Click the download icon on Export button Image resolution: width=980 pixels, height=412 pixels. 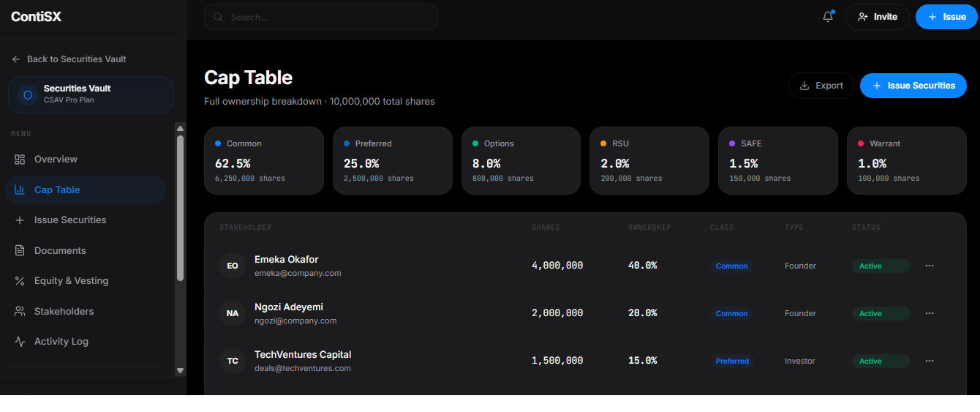(x=804, y=86)
